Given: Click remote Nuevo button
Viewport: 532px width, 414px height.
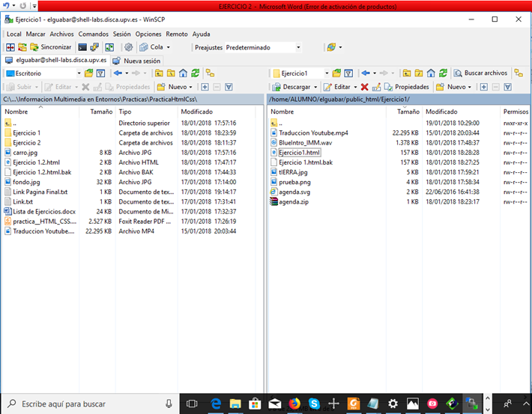Looking at the screenshot, I should pyautogui.click(x=452, y=87).
